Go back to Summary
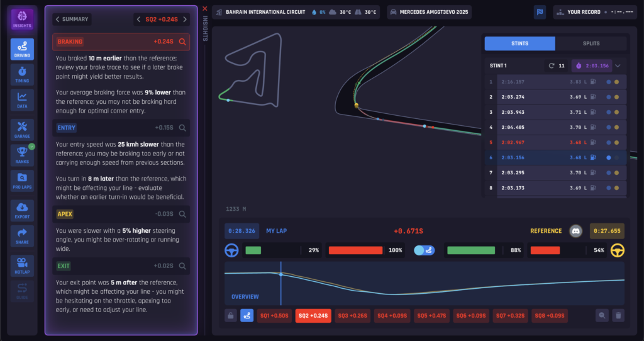The image size is (644, 341). (72, 20)
